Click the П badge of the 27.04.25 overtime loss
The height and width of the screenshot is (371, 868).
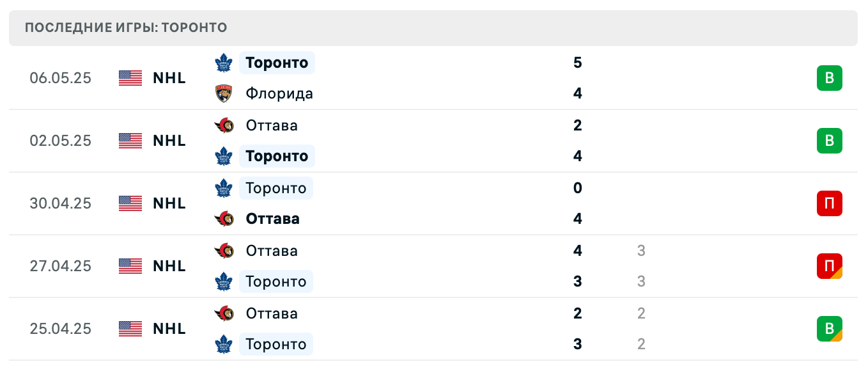(x=830, y=266)
